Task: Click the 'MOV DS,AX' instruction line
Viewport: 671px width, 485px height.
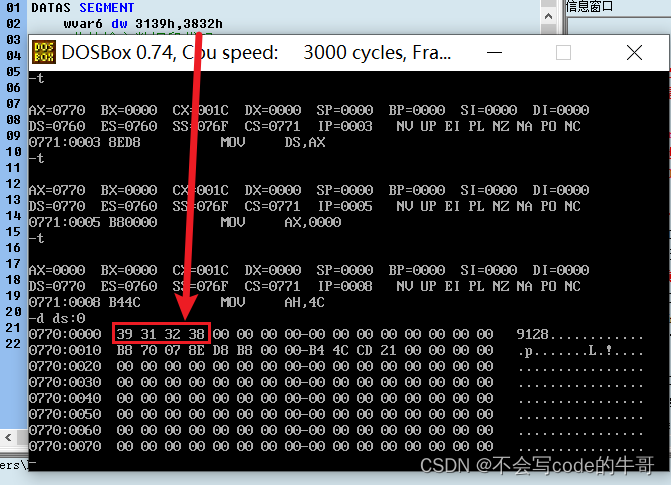Action: click(x=177, y=142)
